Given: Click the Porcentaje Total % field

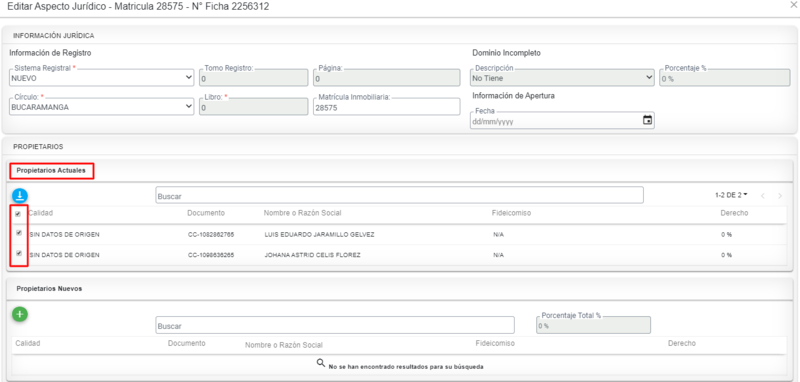Looking at the screenshot, I should pyautogui.click(x=593, y=324).
